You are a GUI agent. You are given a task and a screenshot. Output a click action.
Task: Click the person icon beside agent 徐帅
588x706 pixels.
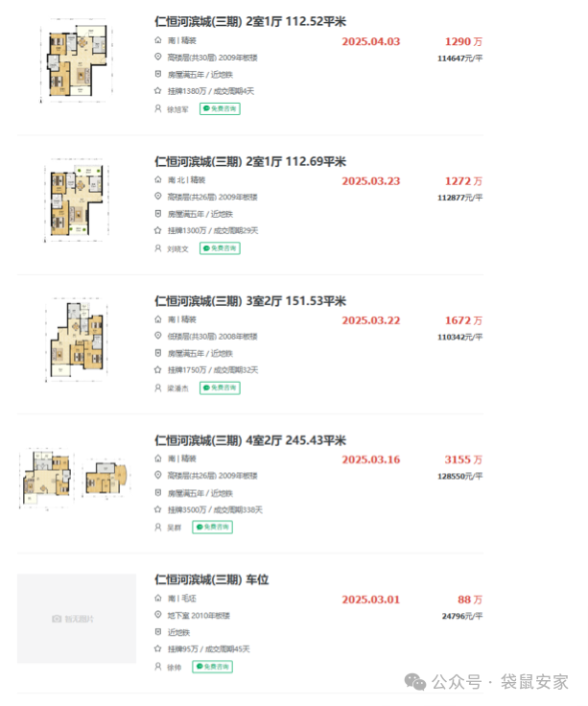point(158,667)
